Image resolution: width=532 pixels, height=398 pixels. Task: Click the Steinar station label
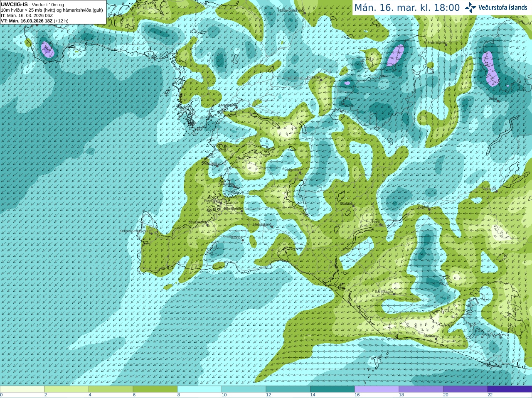(429, 336)
